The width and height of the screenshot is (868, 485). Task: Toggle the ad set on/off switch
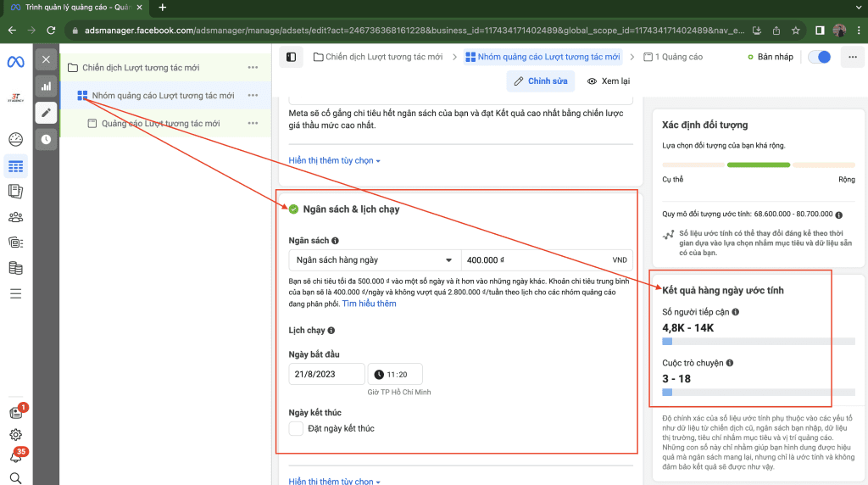[x=820, y=57]
